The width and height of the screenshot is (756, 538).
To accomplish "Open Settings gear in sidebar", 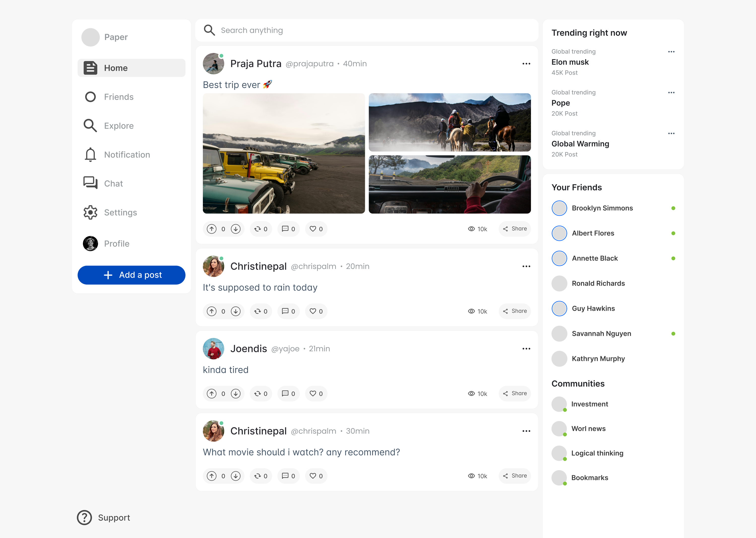I will coord(90,212).
